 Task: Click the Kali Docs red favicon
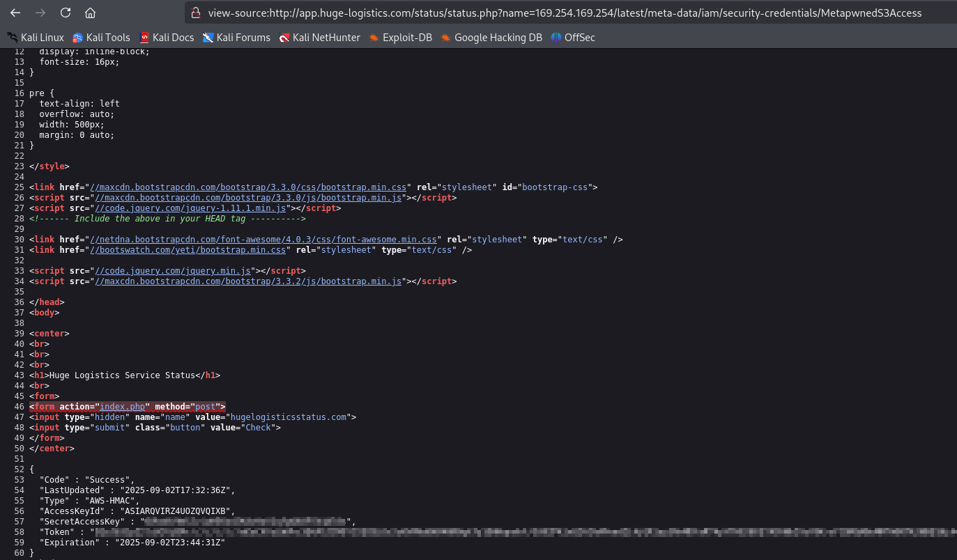coord(144,38)
